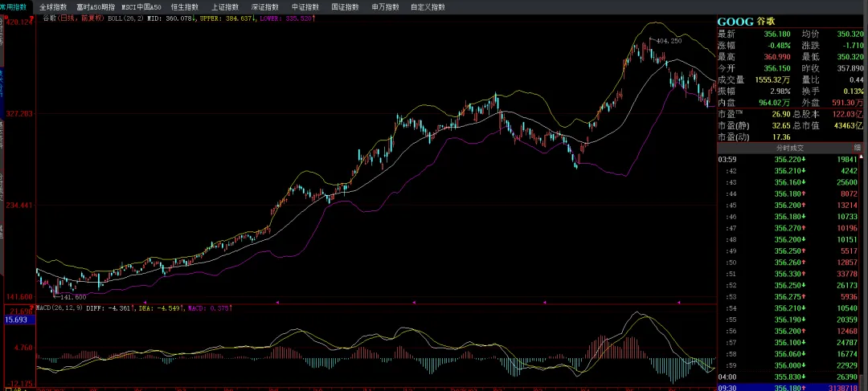This screenshot has height=391, width=868.
Task: Click the last magenta event marker under the chart
Action: (x=678, y=302)
